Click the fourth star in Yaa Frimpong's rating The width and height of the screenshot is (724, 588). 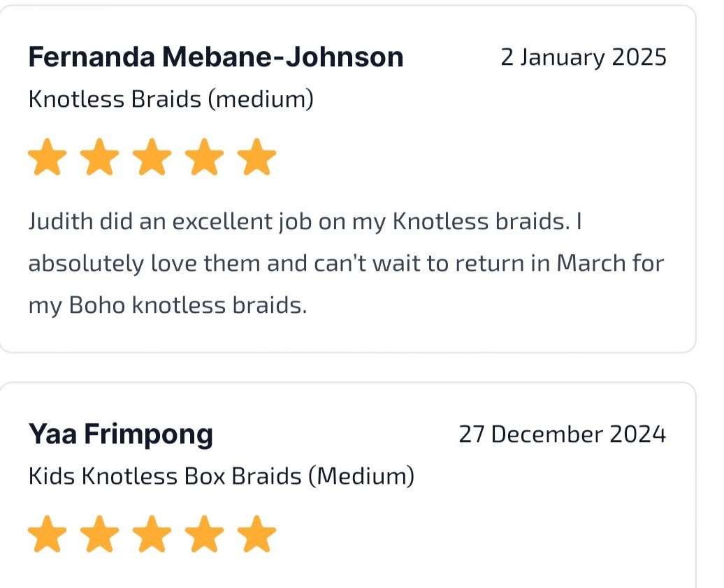coord(205,534)
